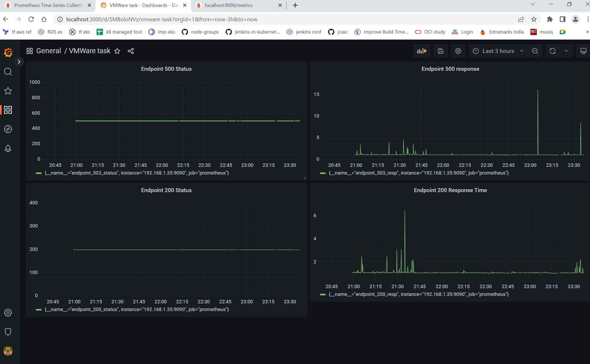Toggle endpoint_503_status legend series
Image resolution: width=590 pixels, height=364 pixels.
[137, 173]
